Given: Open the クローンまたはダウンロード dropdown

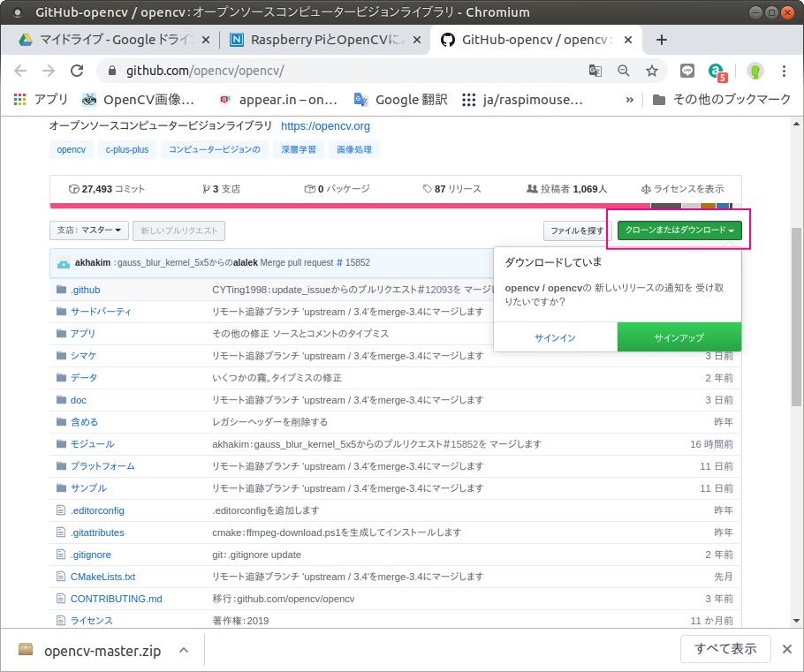Looking at the screenshot, I should coord(679,230).
